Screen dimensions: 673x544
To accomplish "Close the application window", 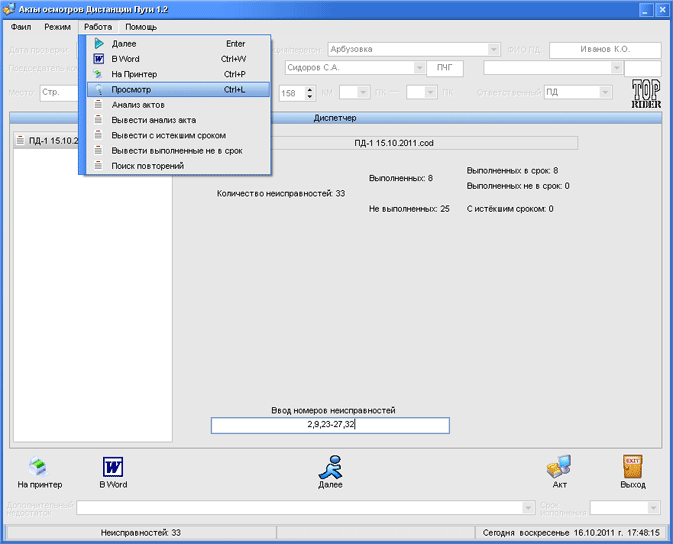I will pyautogui.click(x=662, y=10).
